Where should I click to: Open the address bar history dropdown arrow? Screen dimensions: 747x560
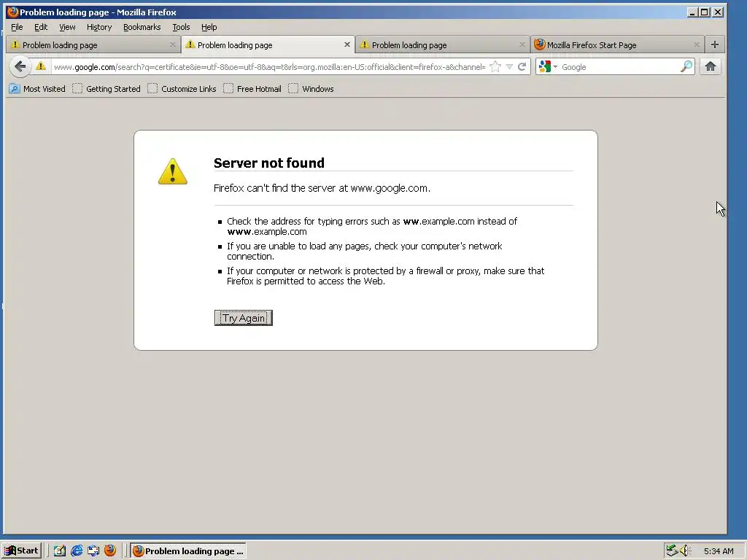pyautogui.click(x=509, y=66)
